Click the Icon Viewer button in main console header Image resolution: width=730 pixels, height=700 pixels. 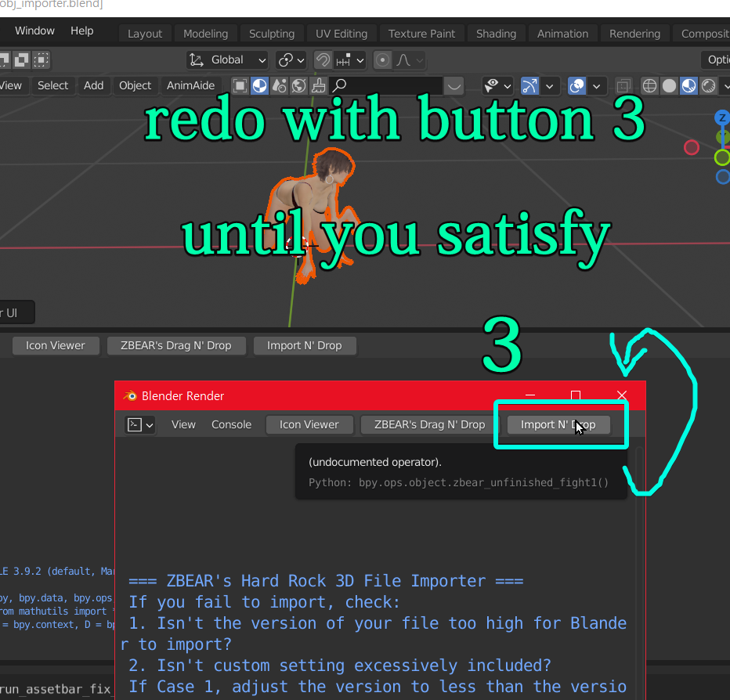[56, 345]
